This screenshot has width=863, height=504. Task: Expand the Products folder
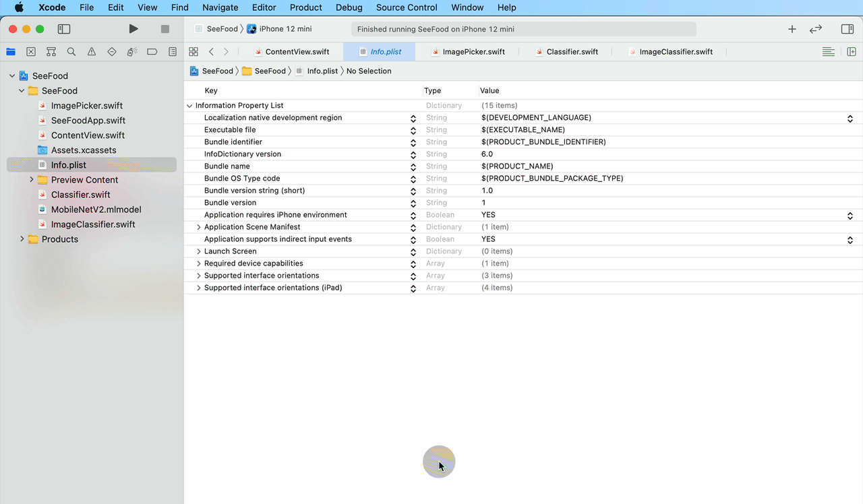[x=22, y=239]
